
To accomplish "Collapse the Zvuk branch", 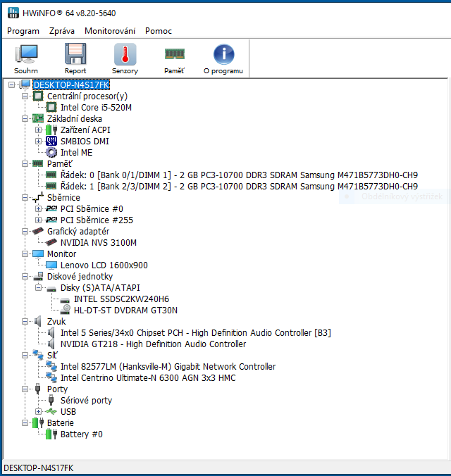I will pos(25,322).
